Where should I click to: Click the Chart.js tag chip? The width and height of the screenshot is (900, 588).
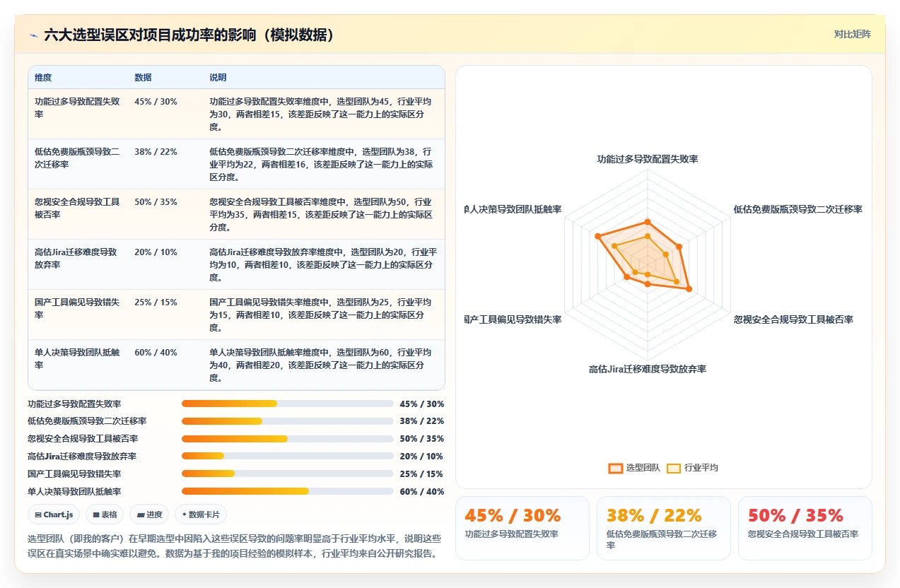[54, 514]
